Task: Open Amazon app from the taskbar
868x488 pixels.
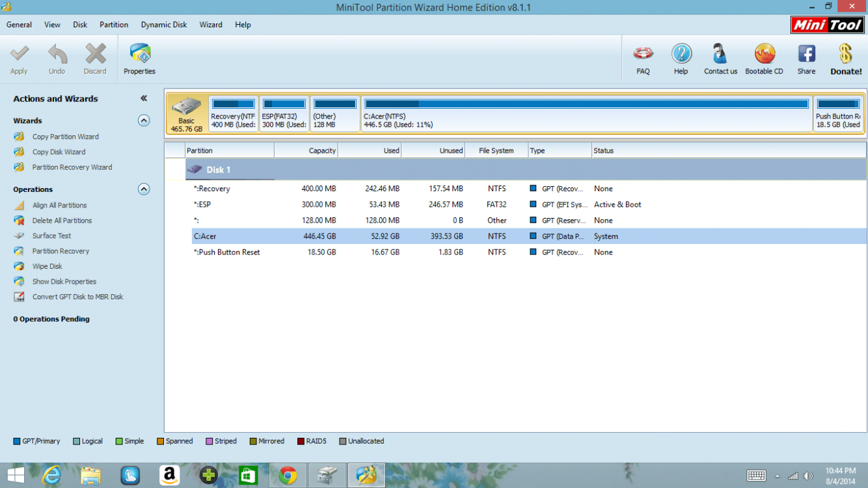Action: (x=169, y=476)
